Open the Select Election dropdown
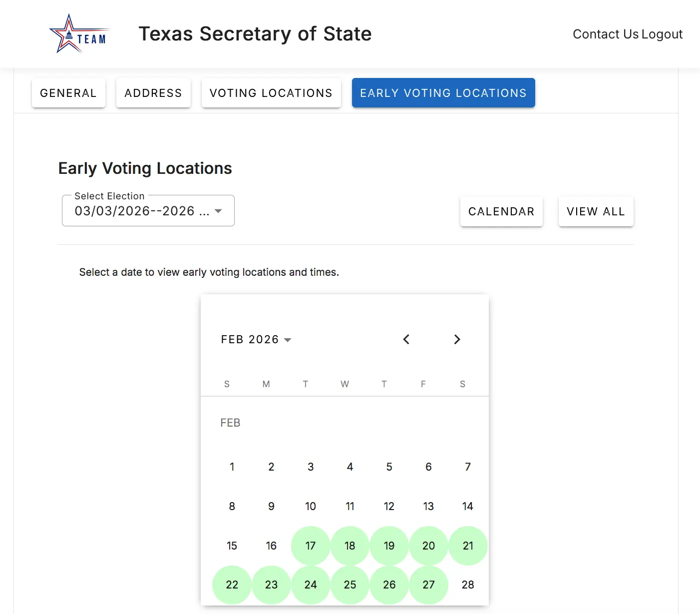Screen dimensions: 700x614 pos(148,211)
